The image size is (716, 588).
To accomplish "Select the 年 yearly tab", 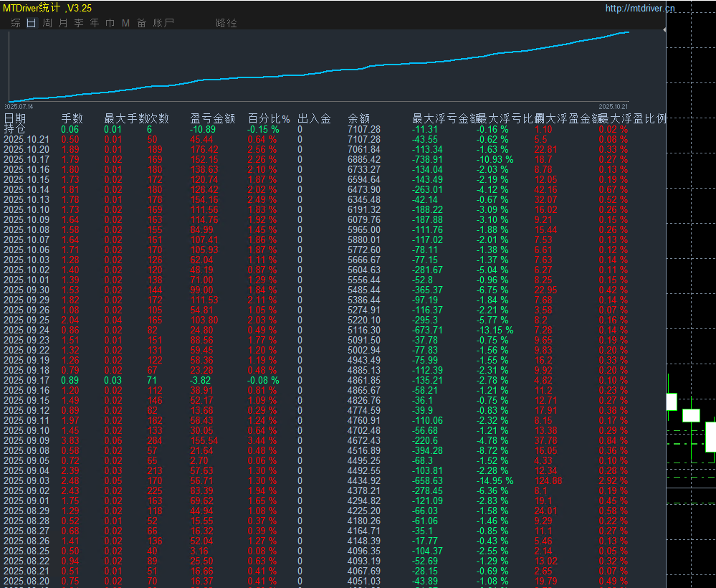I will pyautogui.click(x=95, y=23).
